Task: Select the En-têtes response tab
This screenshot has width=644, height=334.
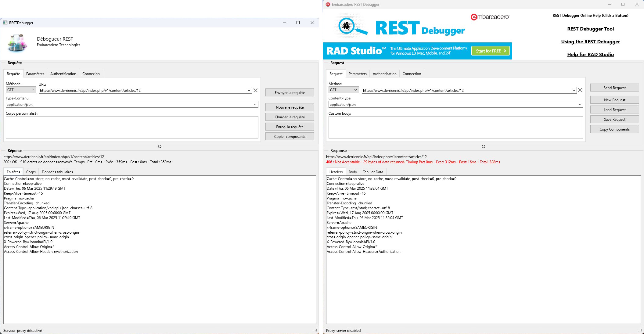Action: click(x=13, y=172)
